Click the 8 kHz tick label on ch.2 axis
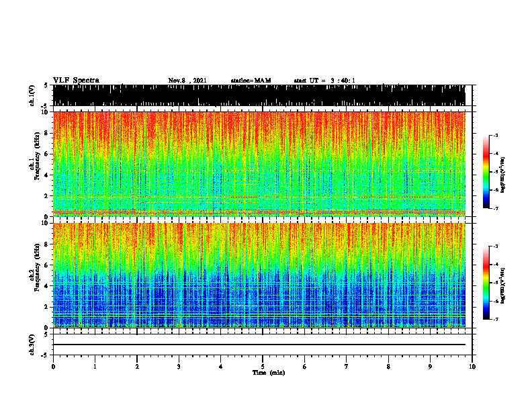Image resolution: width=532 pixels, height=411 pixels. (47, 244)
